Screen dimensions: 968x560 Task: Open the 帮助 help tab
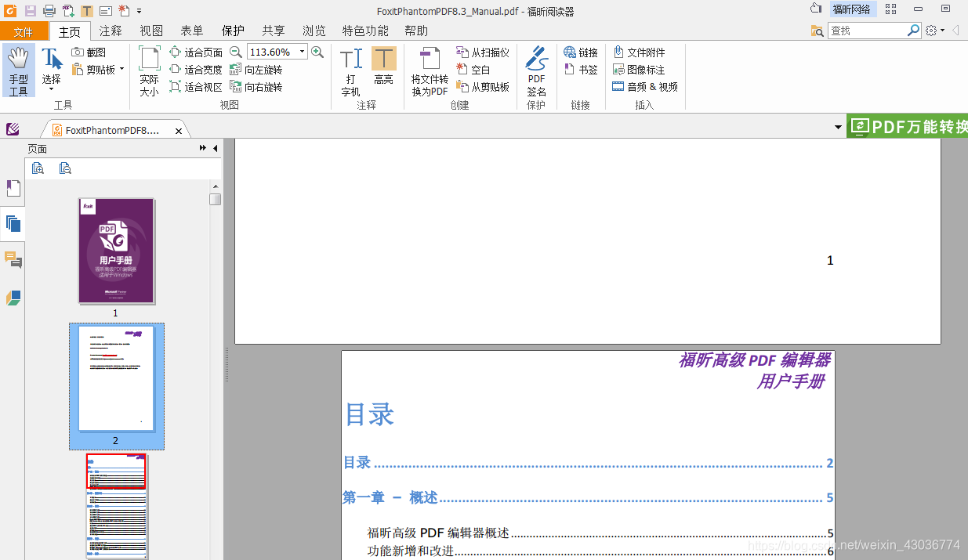(416, 31)
